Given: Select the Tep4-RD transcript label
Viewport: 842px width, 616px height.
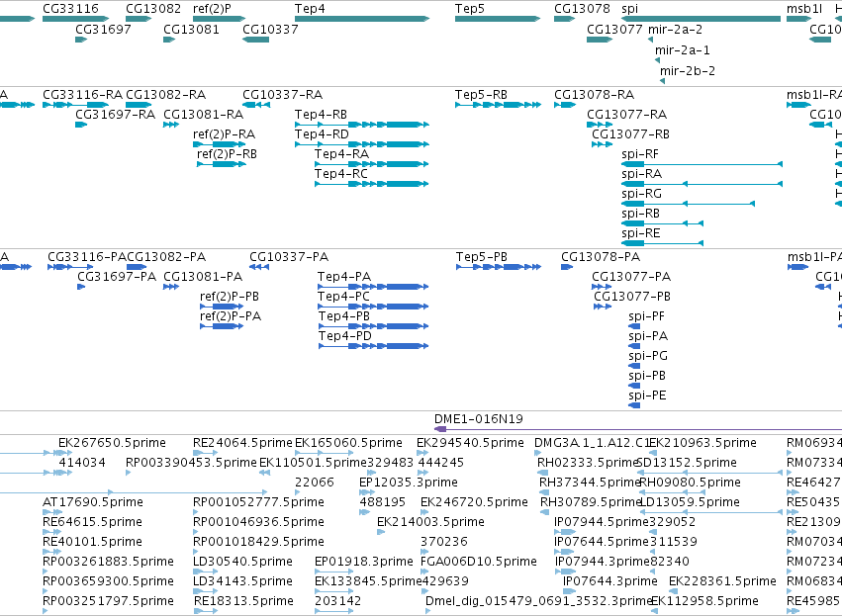Looking at the screenshot, I should click(x=322, y=134).
